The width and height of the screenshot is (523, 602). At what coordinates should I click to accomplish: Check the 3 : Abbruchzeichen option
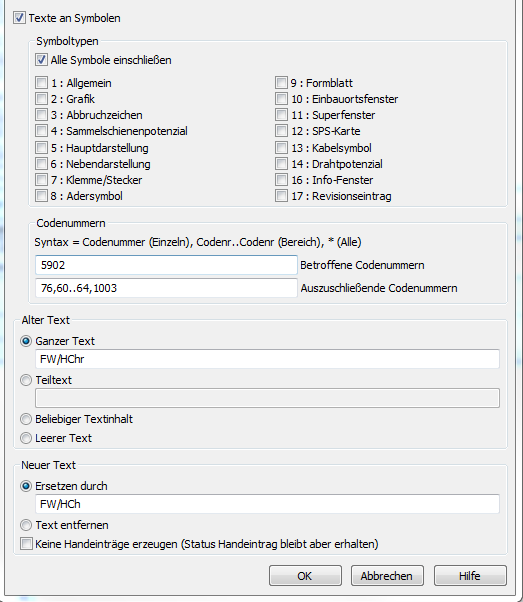[41, 115]
